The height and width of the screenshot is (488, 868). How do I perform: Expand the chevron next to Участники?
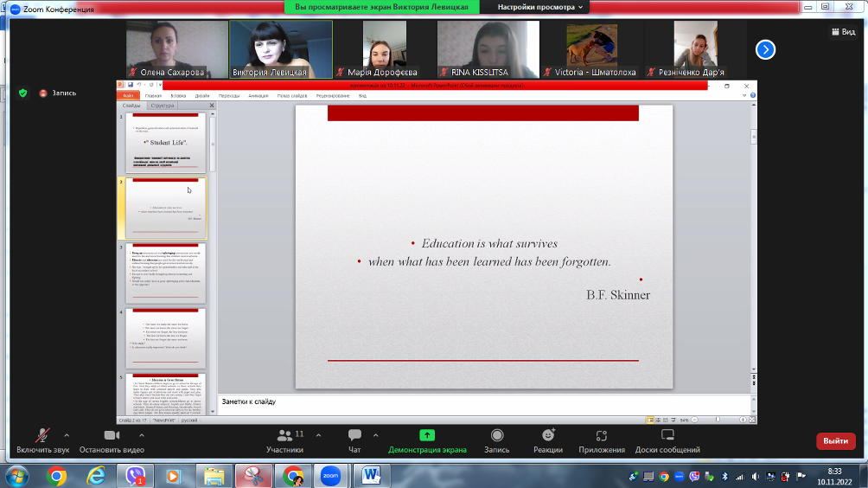[318, 435]
